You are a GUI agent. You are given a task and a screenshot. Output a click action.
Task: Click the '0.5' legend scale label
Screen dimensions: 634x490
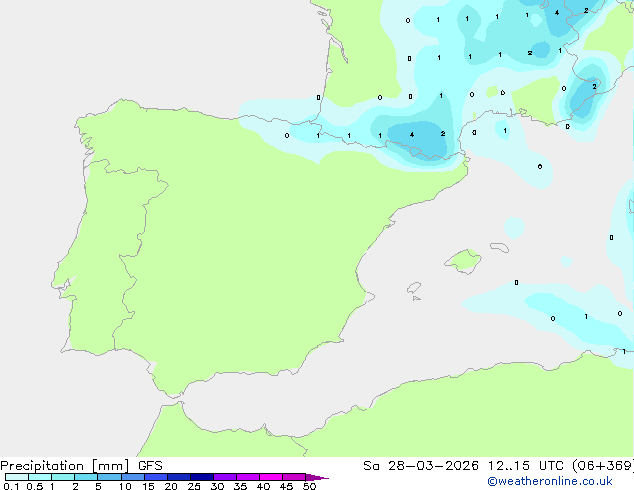(34, 486)
